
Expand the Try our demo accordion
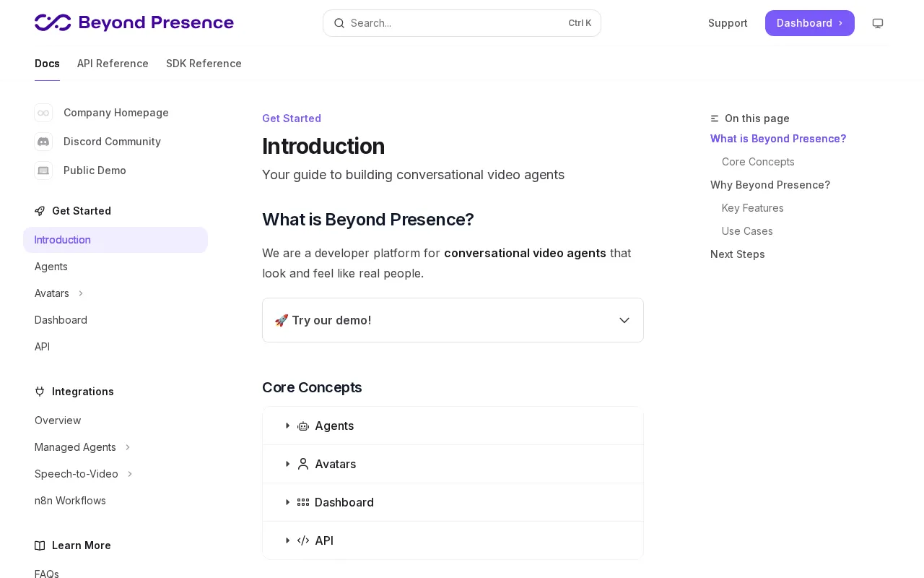pos(453,320)
